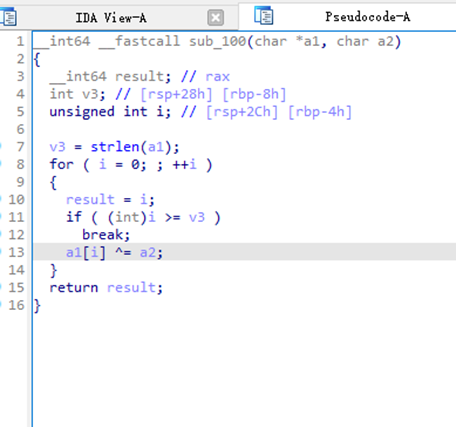The image size is (456, 427).
Task: Switch to the IDA View-A tab
Action: point(111,18)
